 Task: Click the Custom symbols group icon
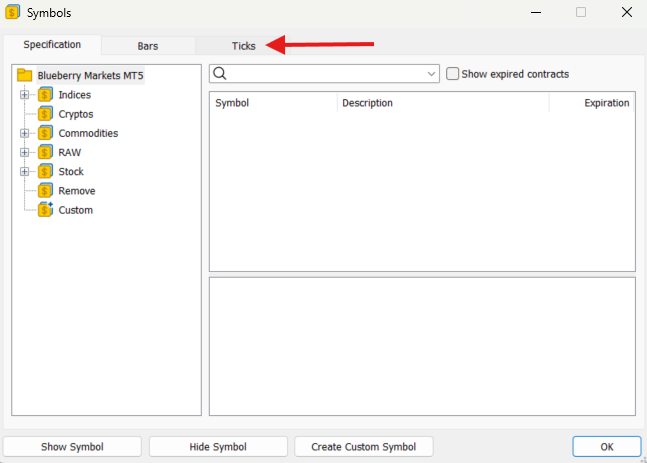tap(45, 210)
